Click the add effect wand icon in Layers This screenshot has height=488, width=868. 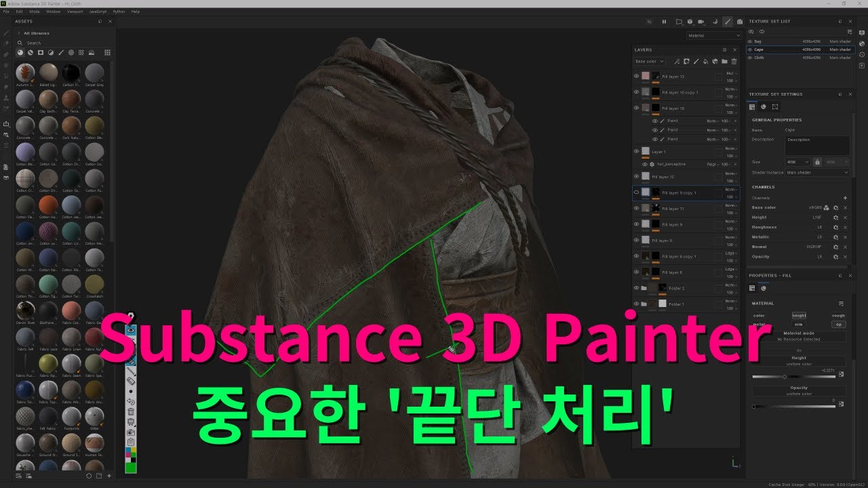677,62
